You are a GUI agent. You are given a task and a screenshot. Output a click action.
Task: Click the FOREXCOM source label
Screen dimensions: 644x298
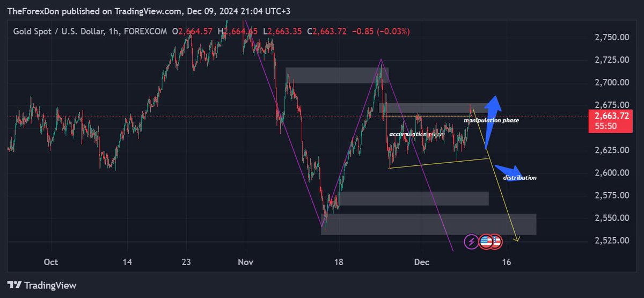[x=145, y=32]
